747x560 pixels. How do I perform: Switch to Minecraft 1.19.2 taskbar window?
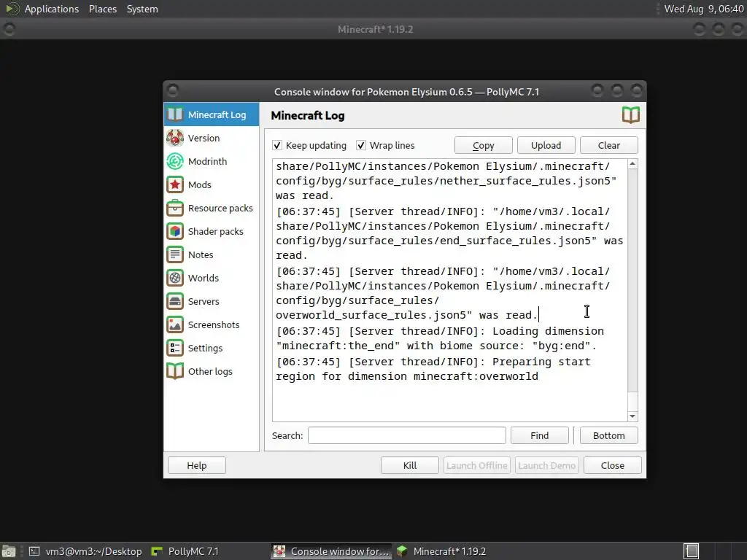click(x=441, y=551)
